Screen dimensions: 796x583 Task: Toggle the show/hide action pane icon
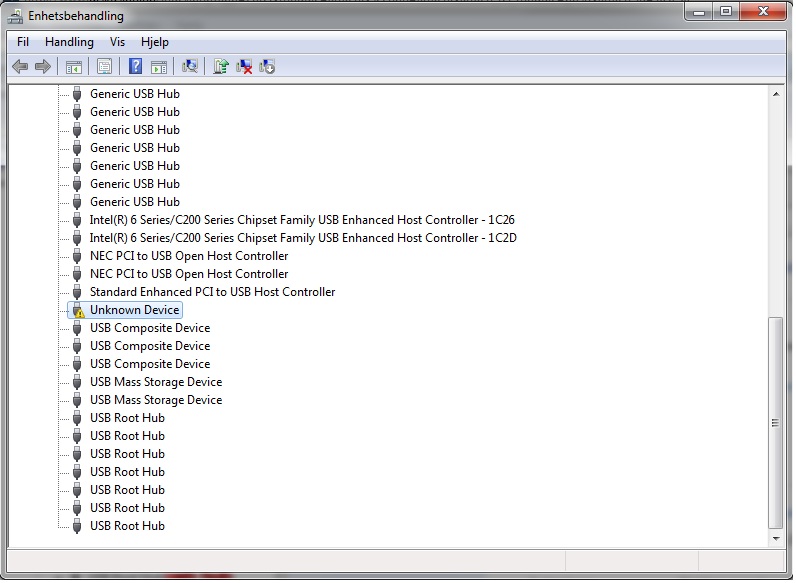point(159,67)
